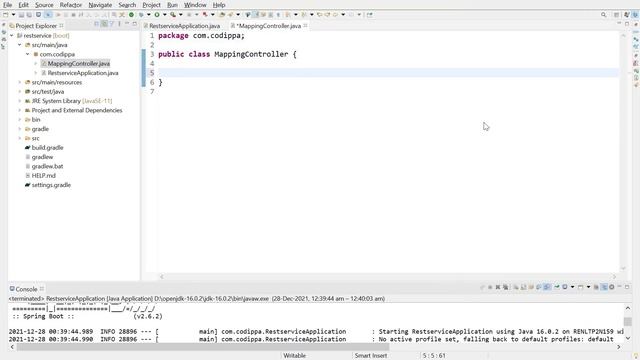Click Collapse All in the Project Explorer toolbar

pos(96,24)
